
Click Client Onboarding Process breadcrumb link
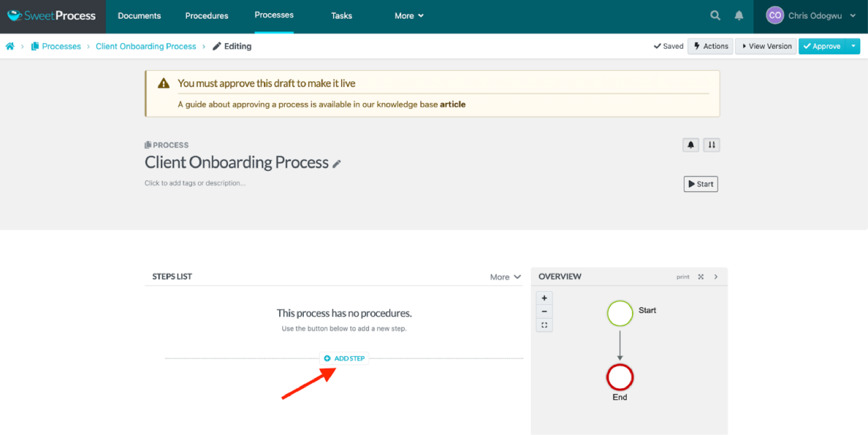click(146, 46)
